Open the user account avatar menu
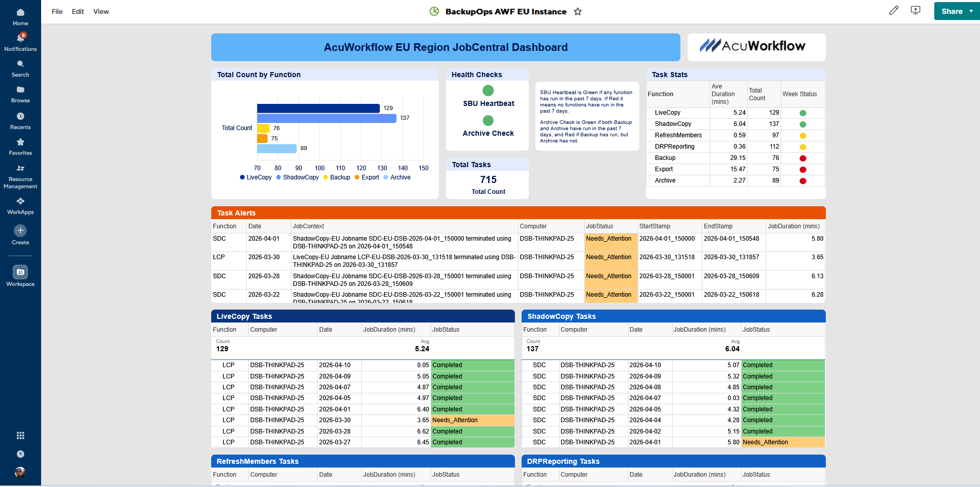The width and height of the screenshot is (980, 487). click(21, 472)
